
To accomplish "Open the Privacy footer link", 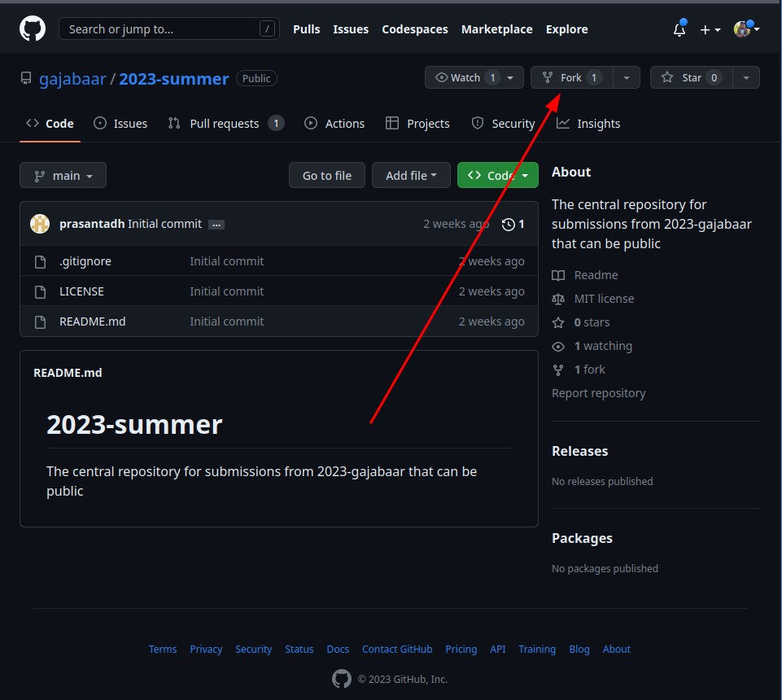I will pos(206,649).
